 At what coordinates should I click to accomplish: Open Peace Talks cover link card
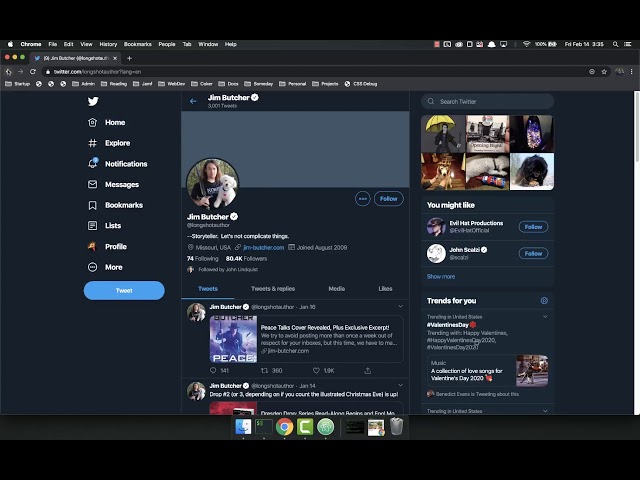point(307,339)
